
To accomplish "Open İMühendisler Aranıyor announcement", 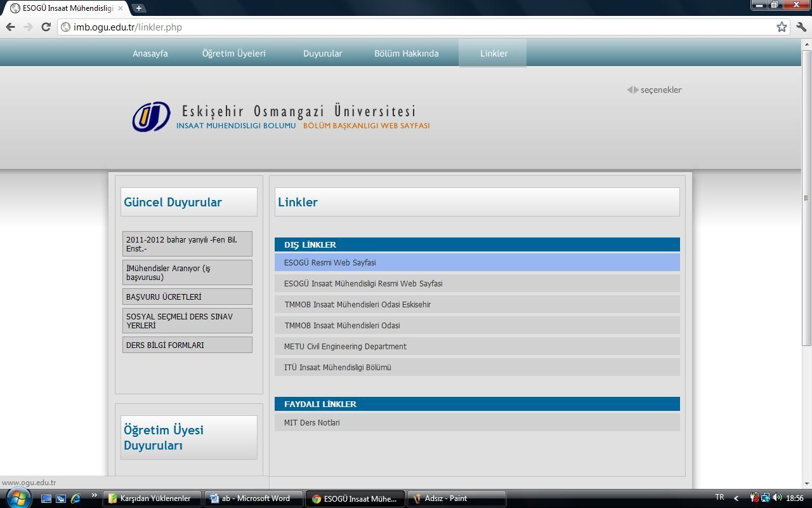I will tap(187, 272).
